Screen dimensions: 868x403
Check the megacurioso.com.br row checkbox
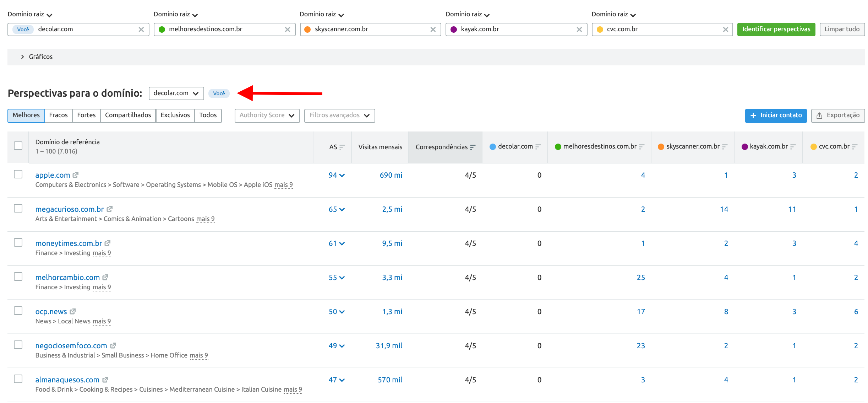(x=18, y=208)
